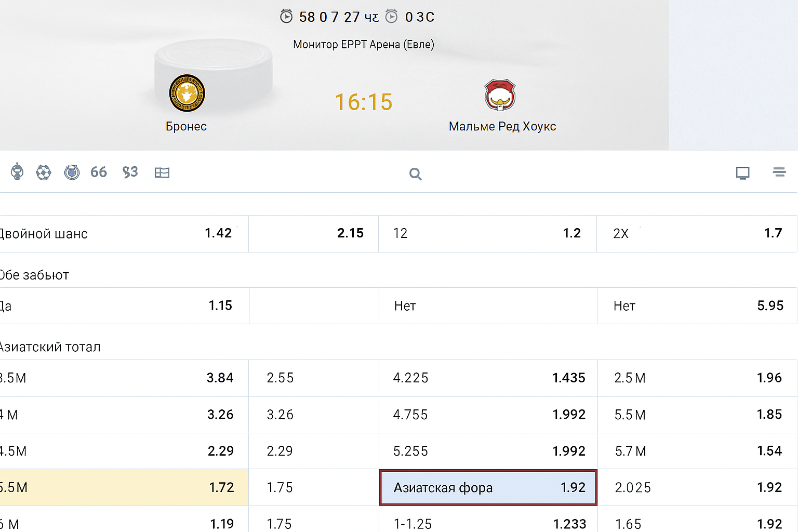Viewport: 798px width, 532px height.
Task: Bet on Нет at odds 5.95
Action: pos(697,305)
